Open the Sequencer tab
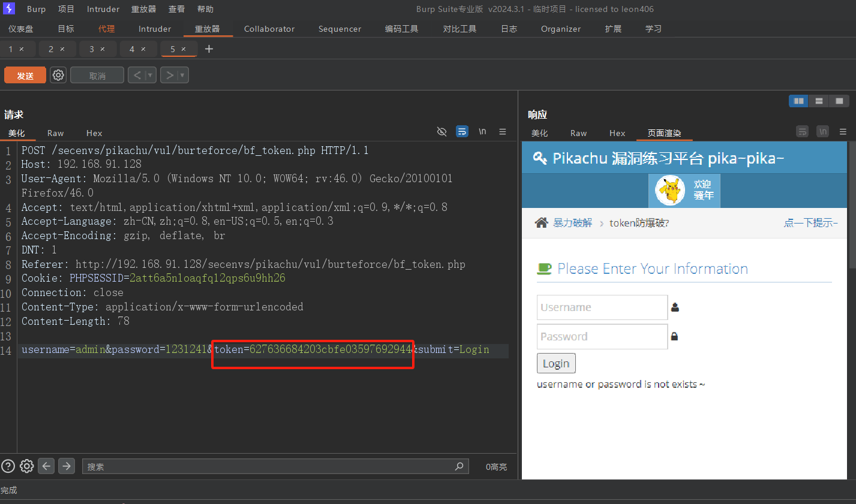Image resolution: width=856 pixels, height=504 pixels. [340, 29]
